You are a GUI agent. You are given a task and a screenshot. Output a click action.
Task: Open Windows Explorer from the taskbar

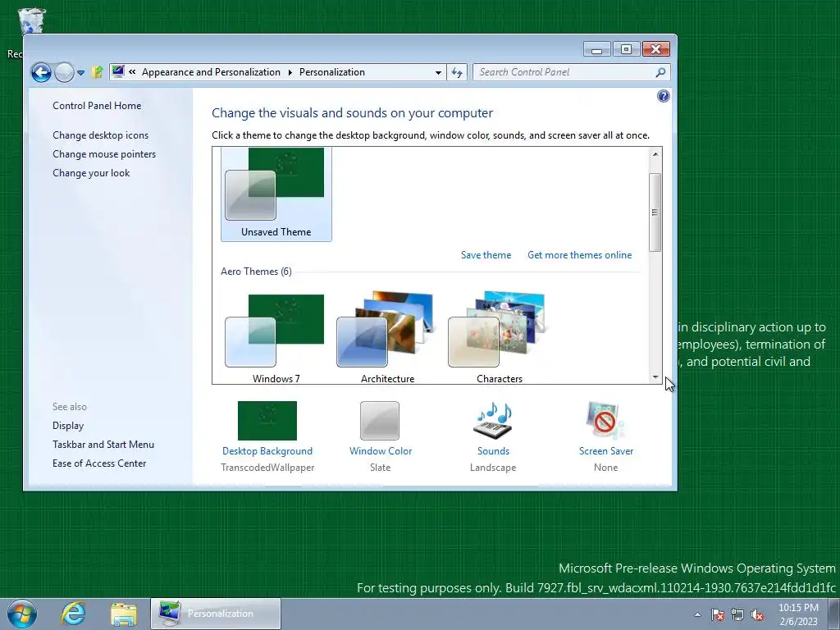tap(124, 614)
